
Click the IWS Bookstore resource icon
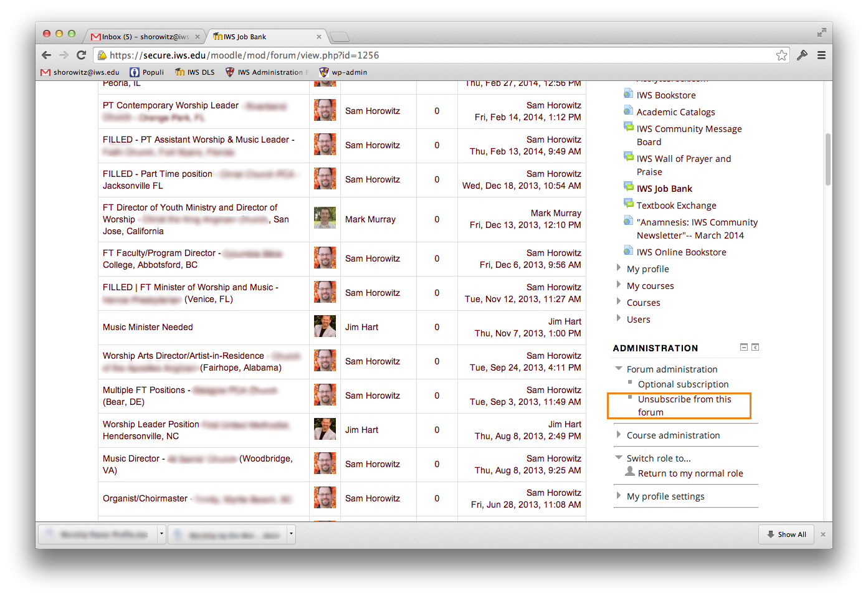[628, 94]
